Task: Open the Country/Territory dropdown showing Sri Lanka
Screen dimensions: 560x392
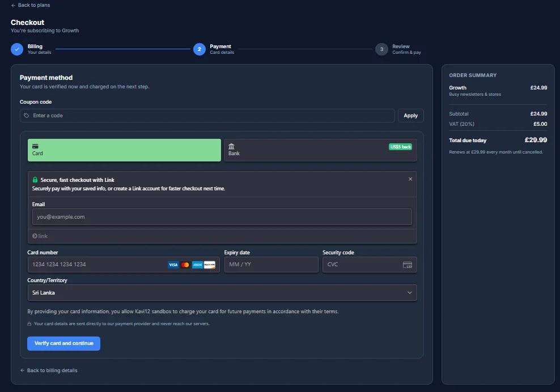Action: tap(222, 293)
